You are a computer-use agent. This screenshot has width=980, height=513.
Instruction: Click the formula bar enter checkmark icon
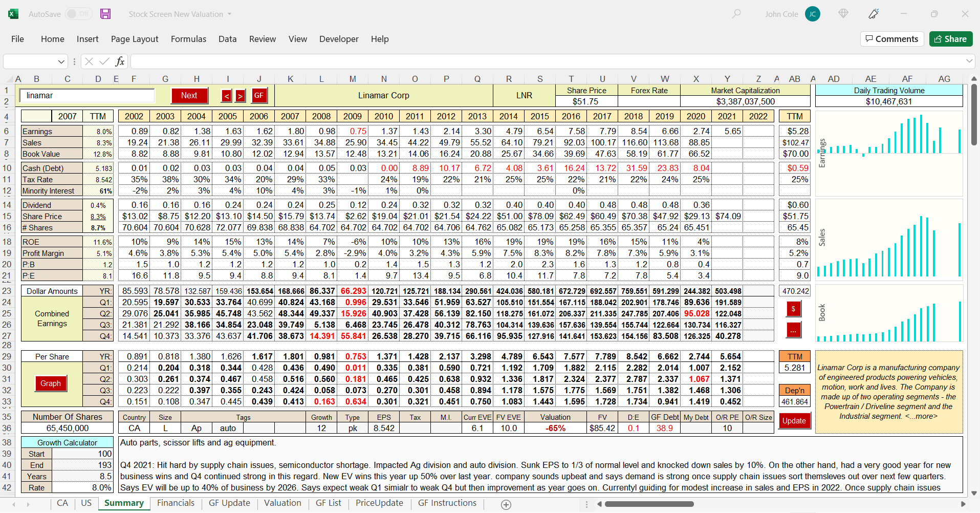104,61
